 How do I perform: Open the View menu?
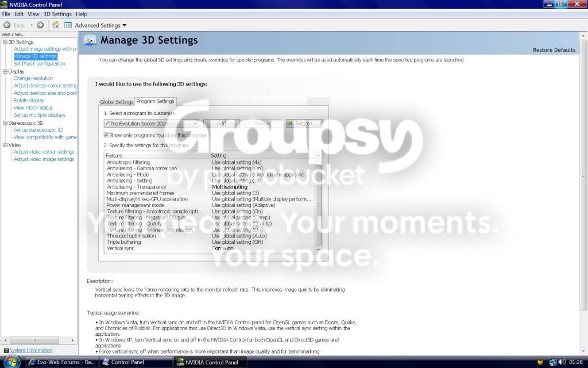[33, 14]
